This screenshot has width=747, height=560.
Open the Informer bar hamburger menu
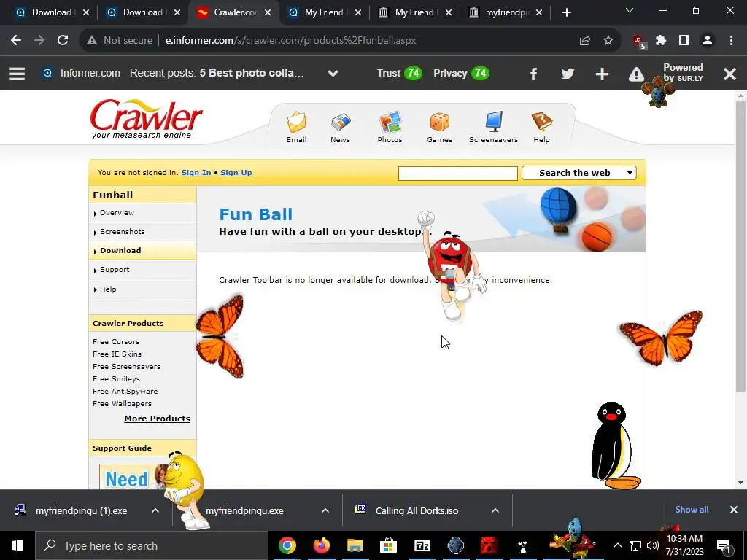click(x=18, y=74)
